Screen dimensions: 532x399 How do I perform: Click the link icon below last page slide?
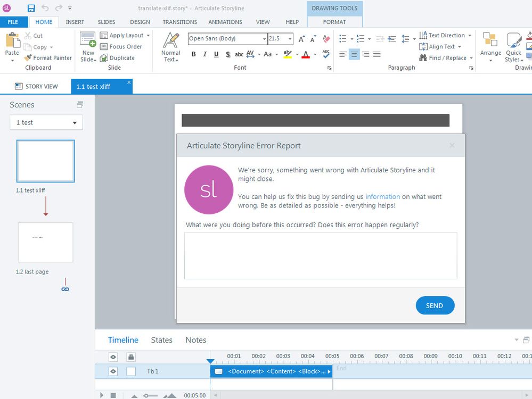click(65, 289)
